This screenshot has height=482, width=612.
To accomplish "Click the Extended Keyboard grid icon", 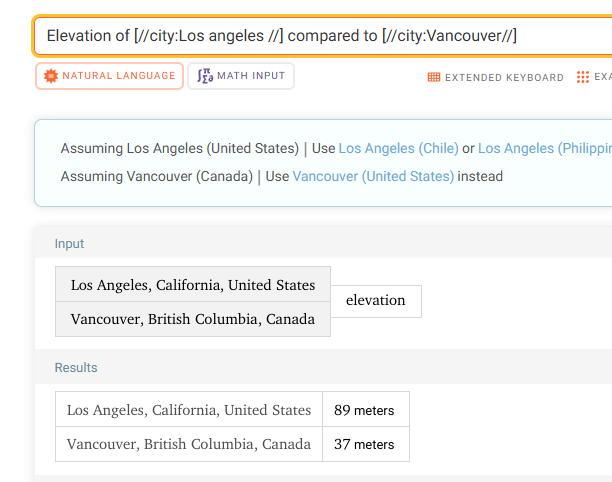I will tap(434, 77).
